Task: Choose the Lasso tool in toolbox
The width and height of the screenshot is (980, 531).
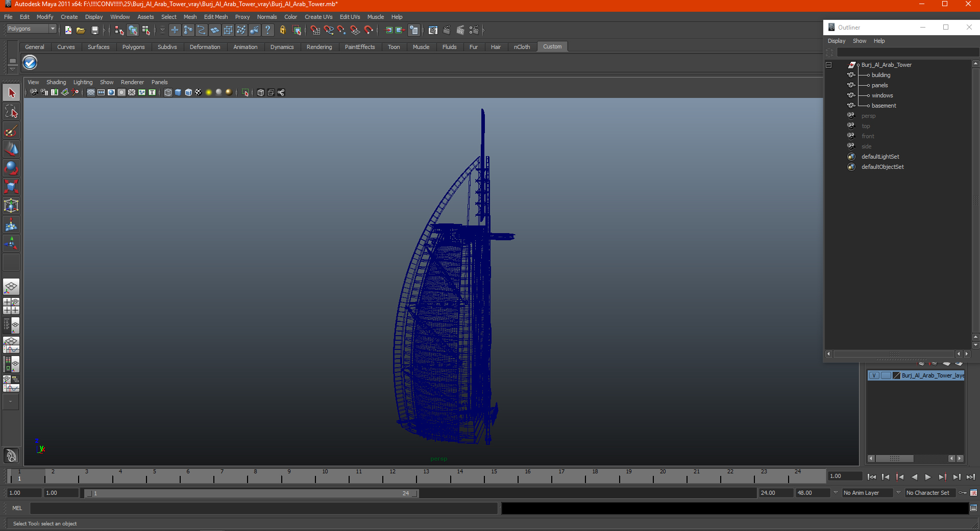Action: click(x=11, y=112)
